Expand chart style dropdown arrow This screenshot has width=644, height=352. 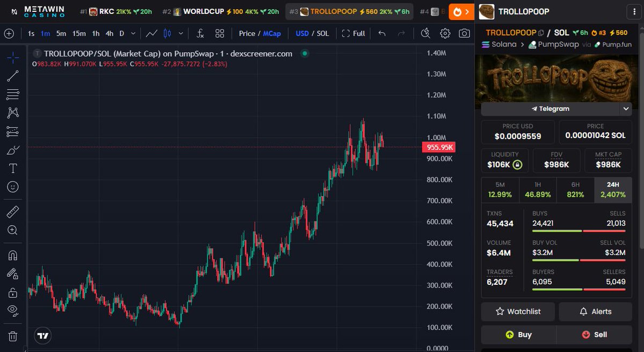pos(180,33)
